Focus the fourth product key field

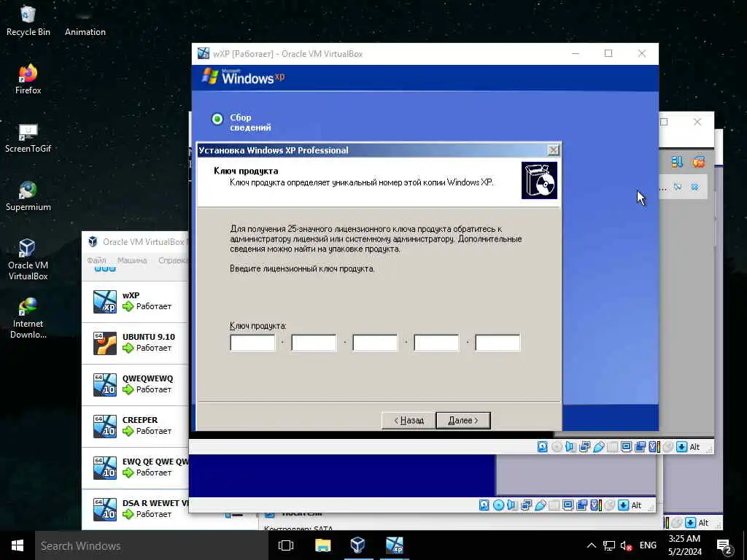click(436, 343)
